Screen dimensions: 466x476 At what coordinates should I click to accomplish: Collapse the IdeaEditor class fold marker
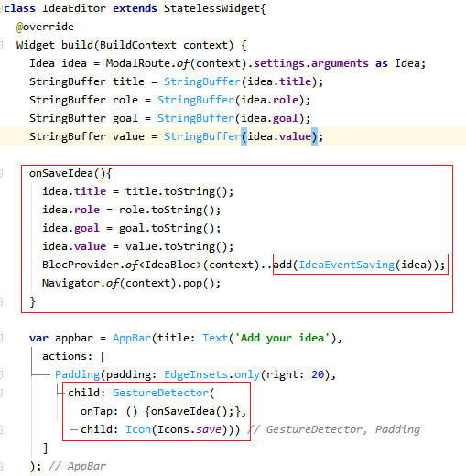click(1, 8)
